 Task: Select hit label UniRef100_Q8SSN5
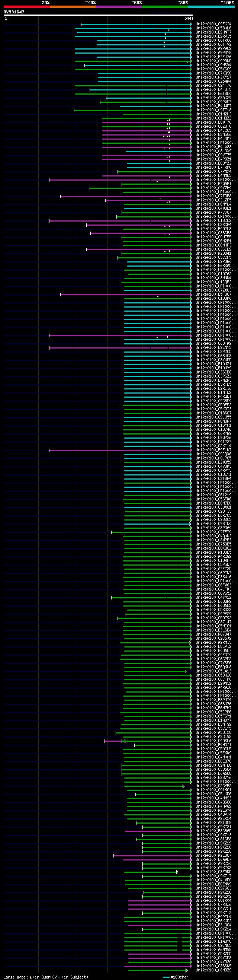tap(213, 966)
